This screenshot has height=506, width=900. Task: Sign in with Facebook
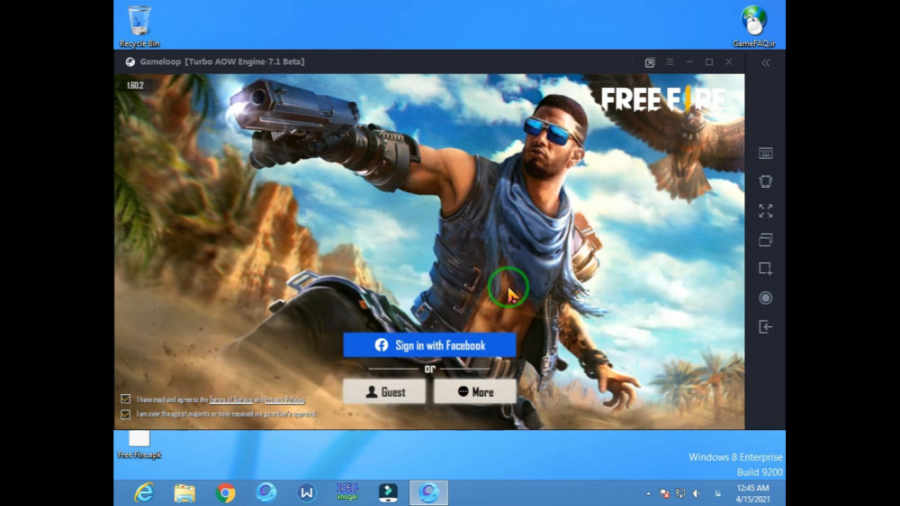(x=429, y=345)
